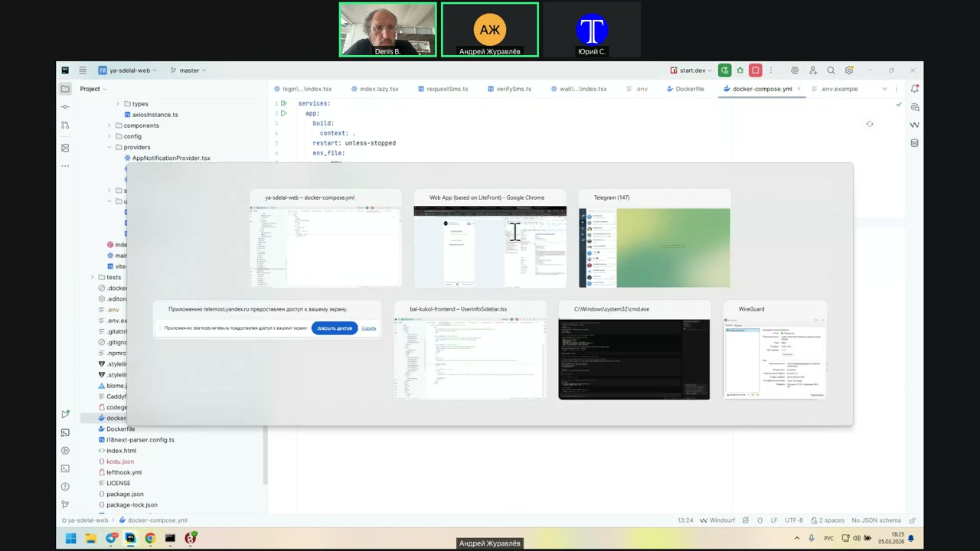This screenshot has height=551, width=980.
Task: Open IDE settings gear icon
Action: [849, 70]
